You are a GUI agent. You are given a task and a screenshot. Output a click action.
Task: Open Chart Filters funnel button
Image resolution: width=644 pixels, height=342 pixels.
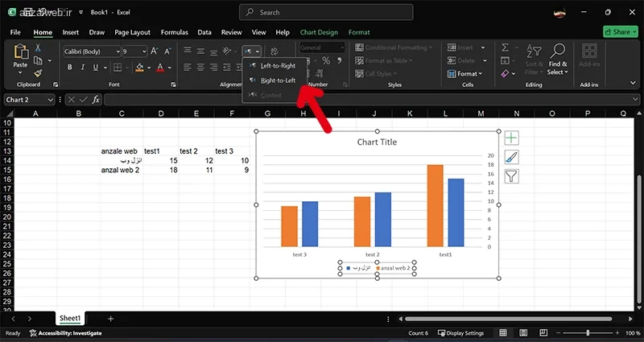tap(511, 176)
